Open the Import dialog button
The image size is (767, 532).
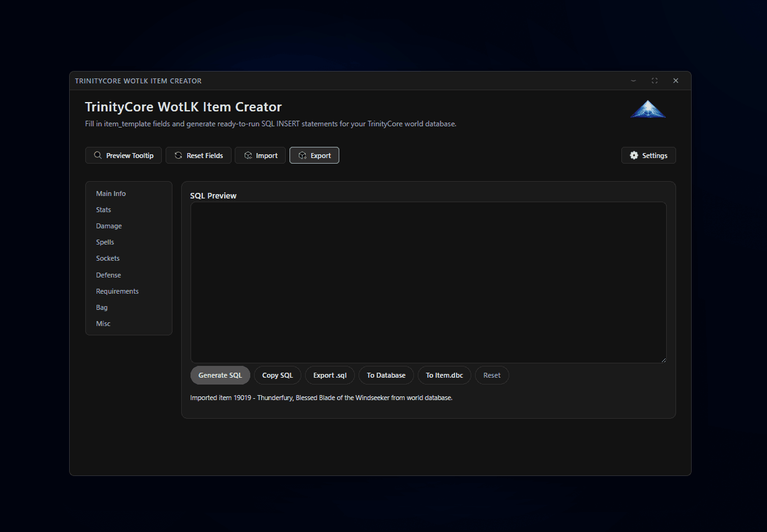point(260,156)
